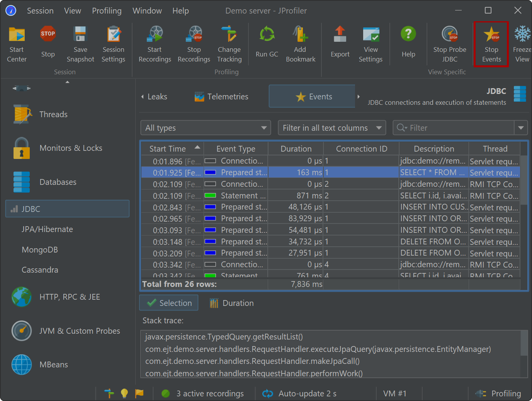The image size is (532, 401).
Task: Add a Bookmark
Action: coord(300,44)
